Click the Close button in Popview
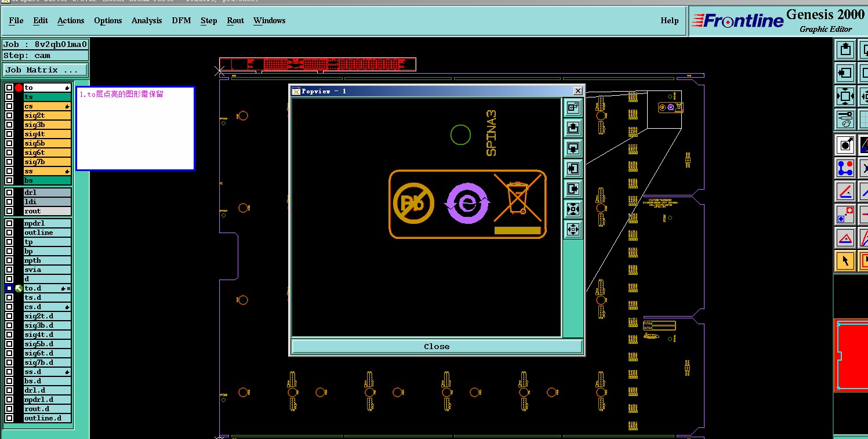 (437, 346)
